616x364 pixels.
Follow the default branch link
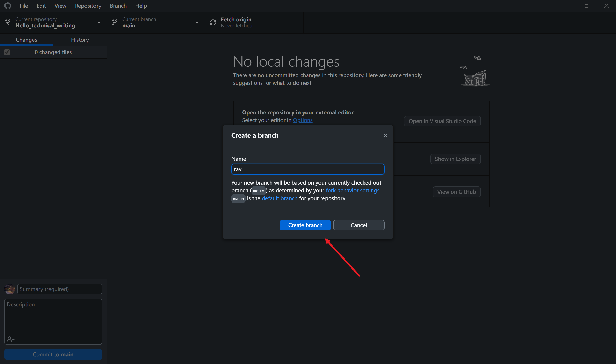tap(279, 198)
